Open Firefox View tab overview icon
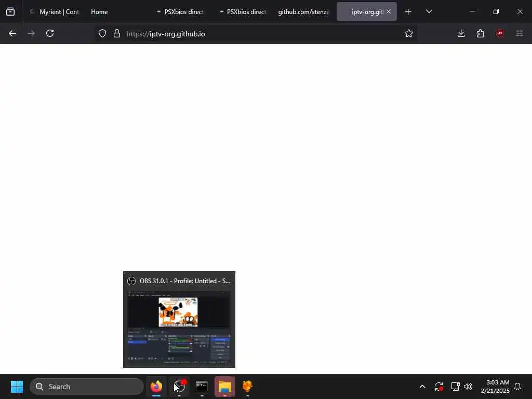The height and width of the screenshot is (399, 532). tap(10, 11)
